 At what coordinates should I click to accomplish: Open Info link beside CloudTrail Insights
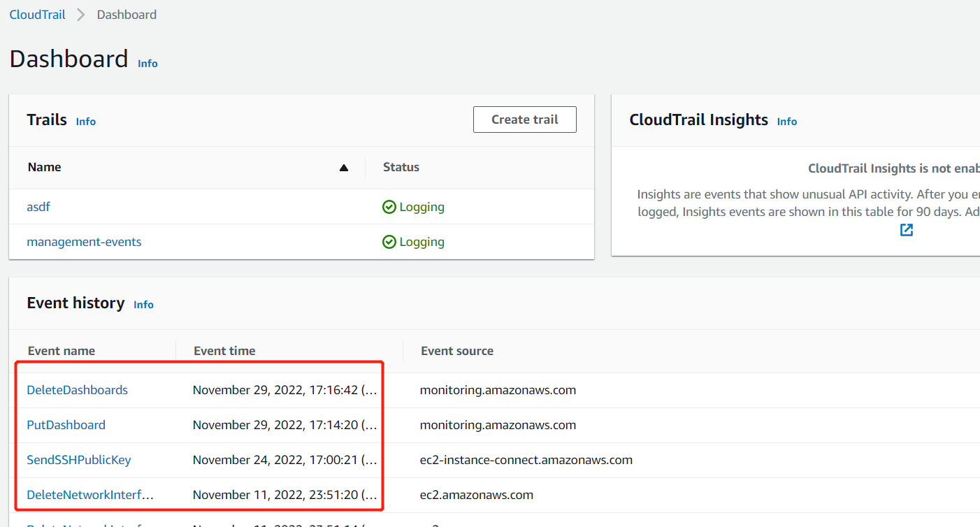786,122
